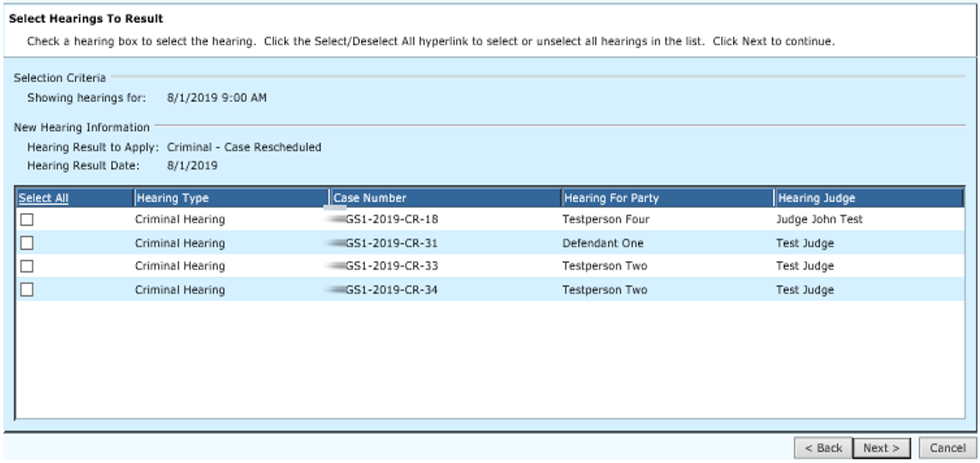Enable the checkbox for case GS1-2019-CR-34

coord(27,289)
